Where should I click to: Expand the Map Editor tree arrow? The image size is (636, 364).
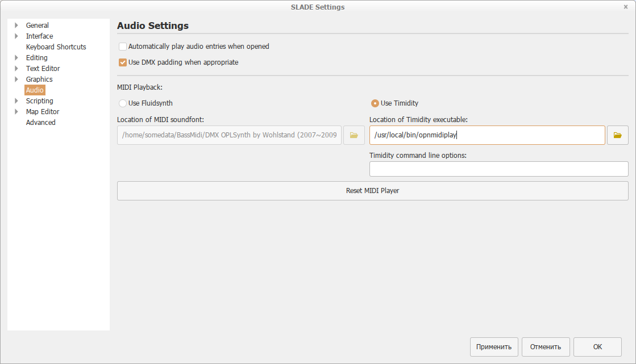point(16,112)
